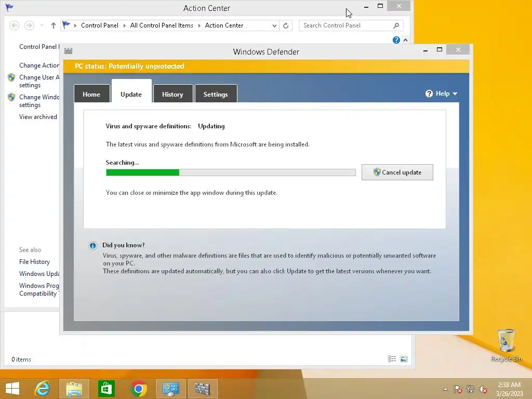The width and height of the screenshot is (532, 399).
Task: Show hidden tray icons arrow
Action: (445, 389)
